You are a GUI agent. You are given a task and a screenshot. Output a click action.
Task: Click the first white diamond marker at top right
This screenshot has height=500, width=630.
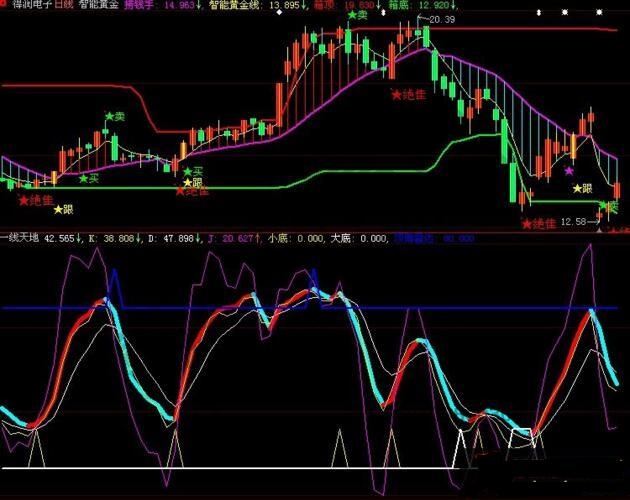click(540, 13)
